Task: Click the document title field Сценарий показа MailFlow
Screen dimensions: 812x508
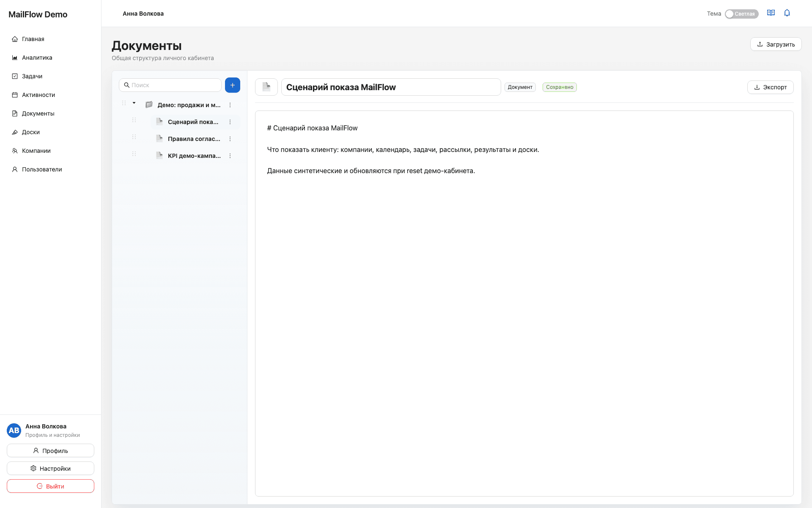Action: (391, 87)
